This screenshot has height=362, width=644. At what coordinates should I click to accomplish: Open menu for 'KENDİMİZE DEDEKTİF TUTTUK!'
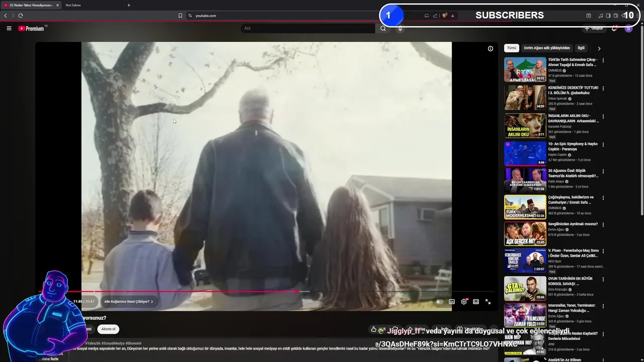click(603, 88)
